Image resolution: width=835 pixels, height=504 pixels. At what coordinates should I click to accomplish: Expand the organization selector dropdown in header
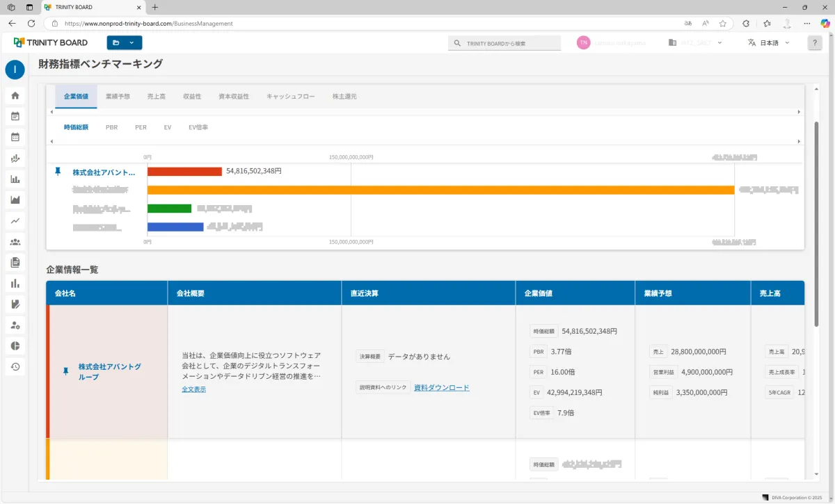point(694,43)
